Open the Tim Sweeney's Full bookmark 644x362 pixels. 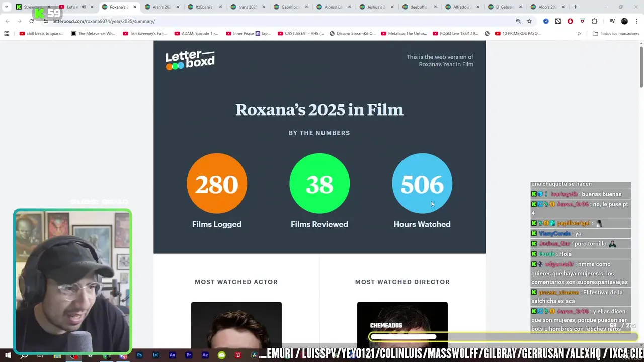pos(144,34)
